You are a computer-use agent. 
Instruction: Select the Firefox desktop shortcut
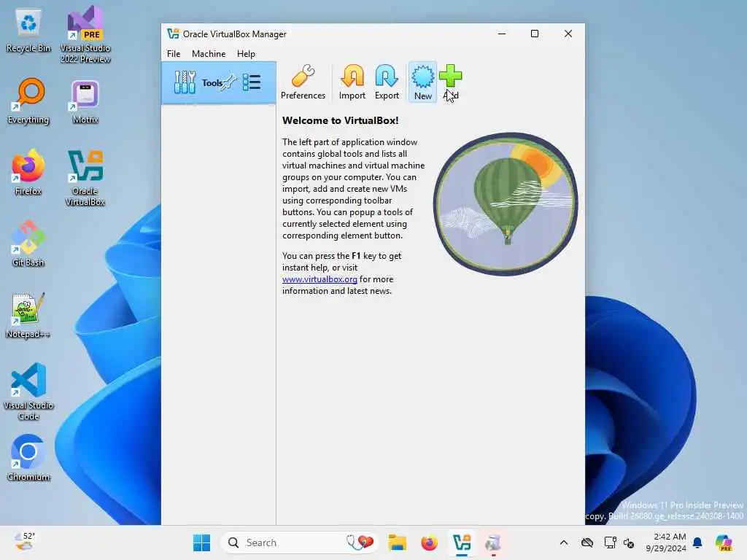click(x=28, y=172)
